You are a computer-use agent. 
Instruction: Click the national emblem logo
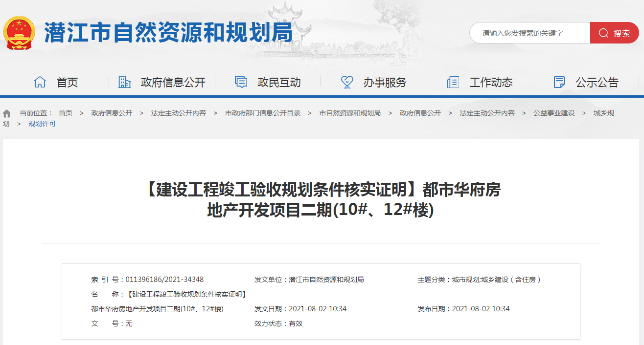click(x=19, y=33)
